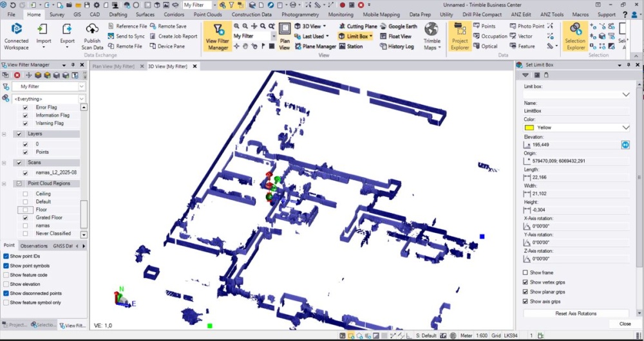Open the Selection Explorer
644x341 pixels.
click(575, 37)
